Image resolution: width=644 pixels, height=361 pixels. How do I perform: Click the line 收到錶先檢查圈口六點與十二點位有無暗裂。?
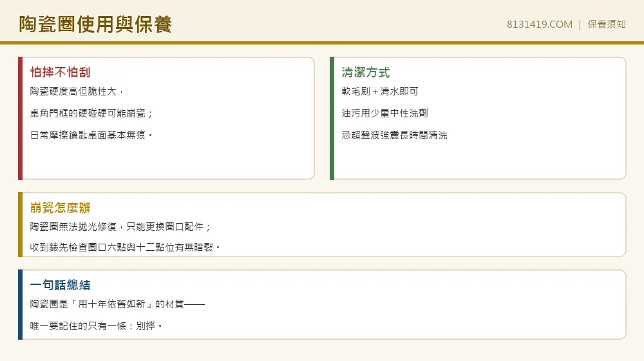pyautogui.click(x=126, y=247)
